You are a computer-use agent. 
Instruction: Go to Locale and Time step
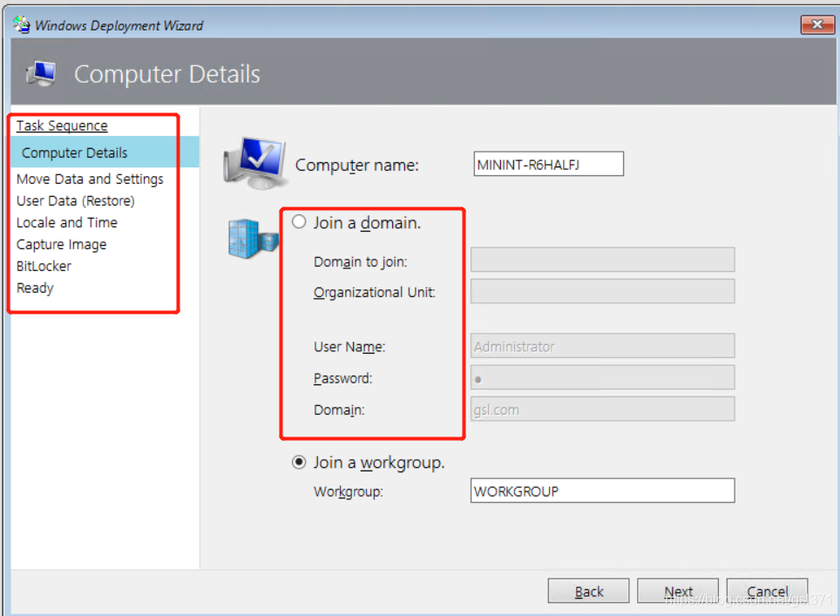pyautogui.click(x=67, y=222)
